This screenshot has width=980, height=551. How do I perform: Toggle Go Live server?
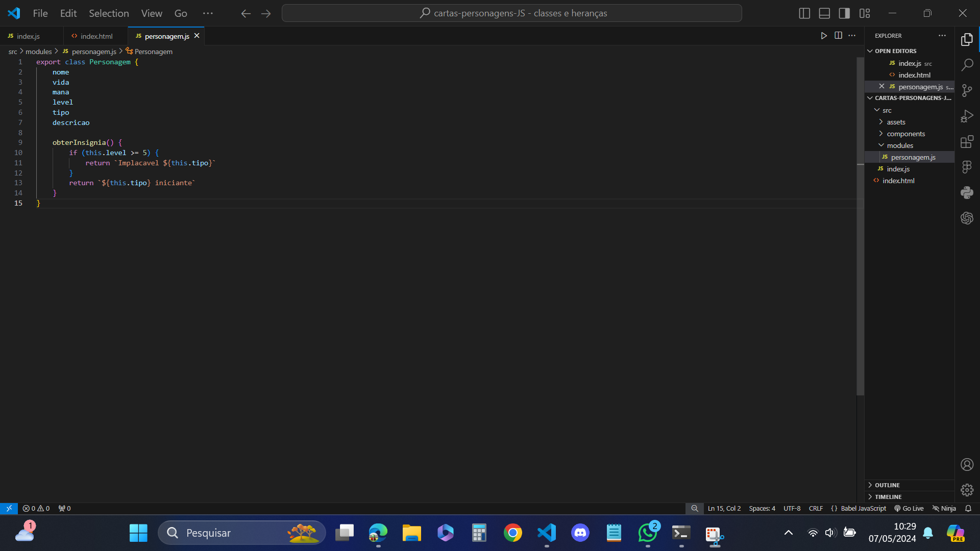pos(909,508)
